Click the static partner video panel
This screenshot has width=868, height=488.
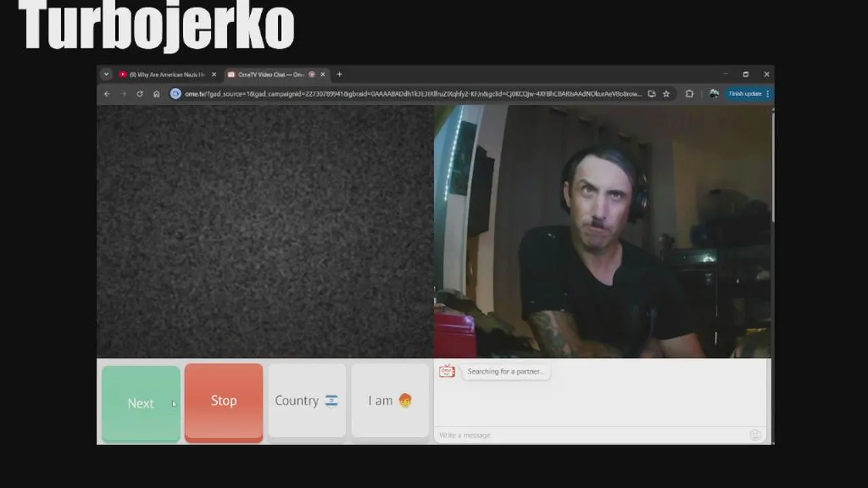tap(265, 231)
